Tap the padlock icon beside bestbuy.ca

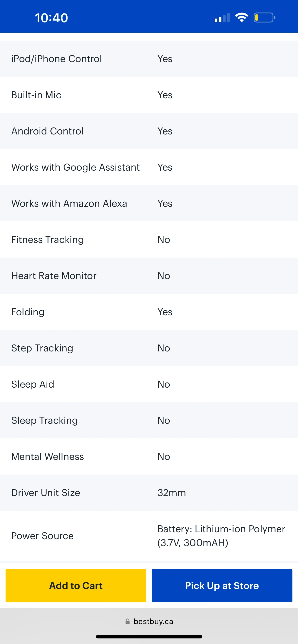[128, 622]
